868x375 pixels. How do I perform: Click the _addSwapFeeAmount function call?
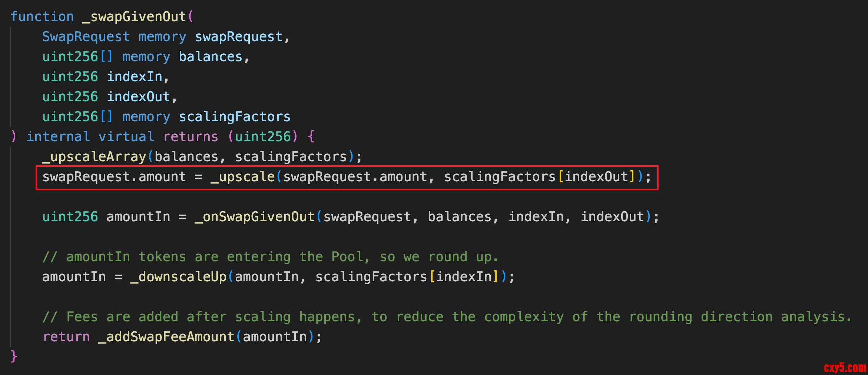point(166,337)
